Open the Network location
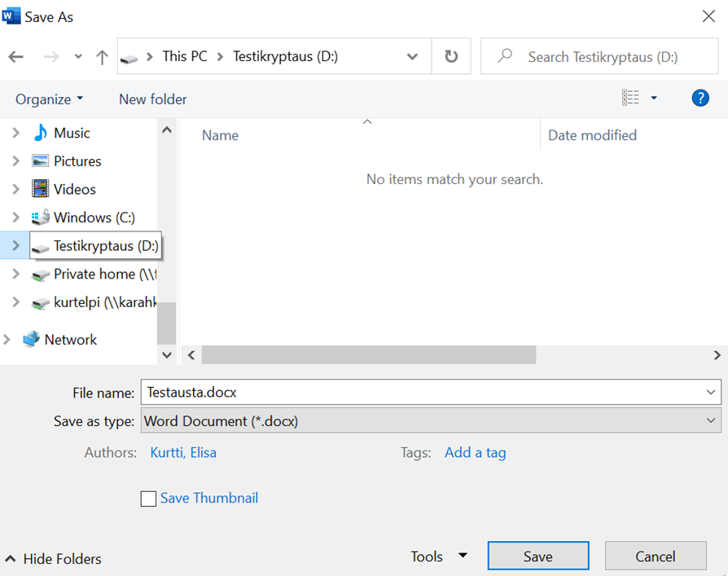The image size is (728, 576). click(70, 340)
